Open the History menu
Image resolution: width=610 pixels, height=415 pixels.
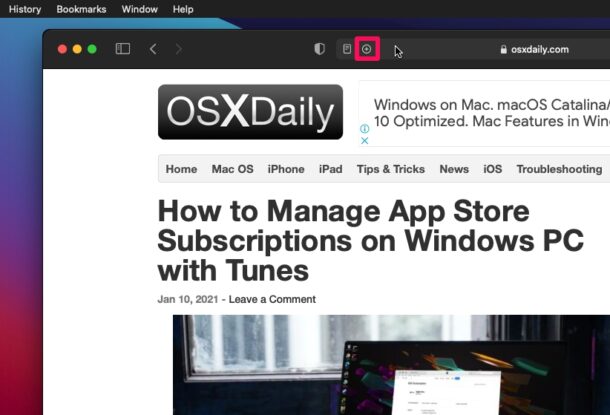click(x=25, y=9)
